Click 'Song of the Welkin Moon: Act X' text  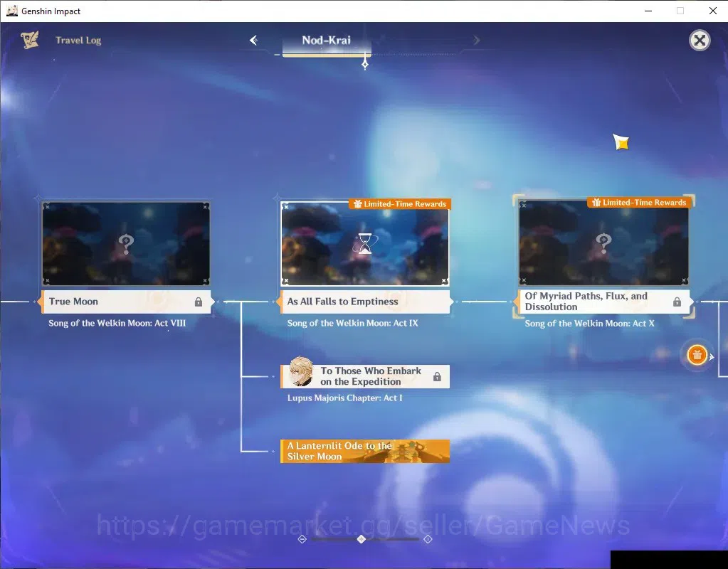click(590, 323)
